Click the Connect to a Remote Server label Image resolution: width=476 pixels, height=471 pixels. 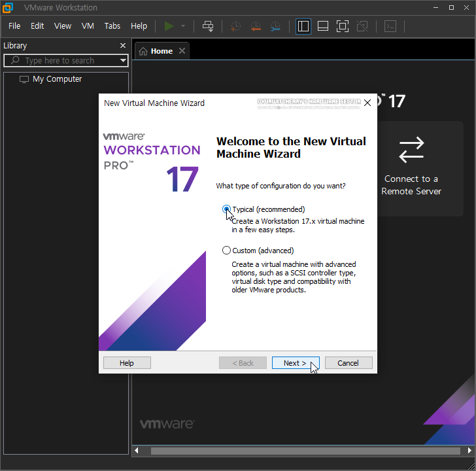[411, 185]
